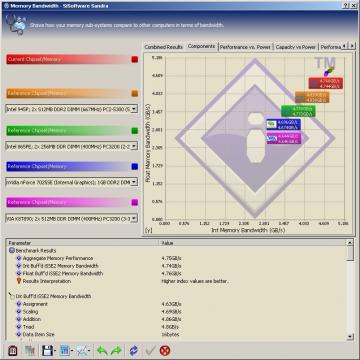Click the 4.75GB/s aggregate value
This screenshot has height=360, width=360.
pyautogui.click(x=171, y=258)
